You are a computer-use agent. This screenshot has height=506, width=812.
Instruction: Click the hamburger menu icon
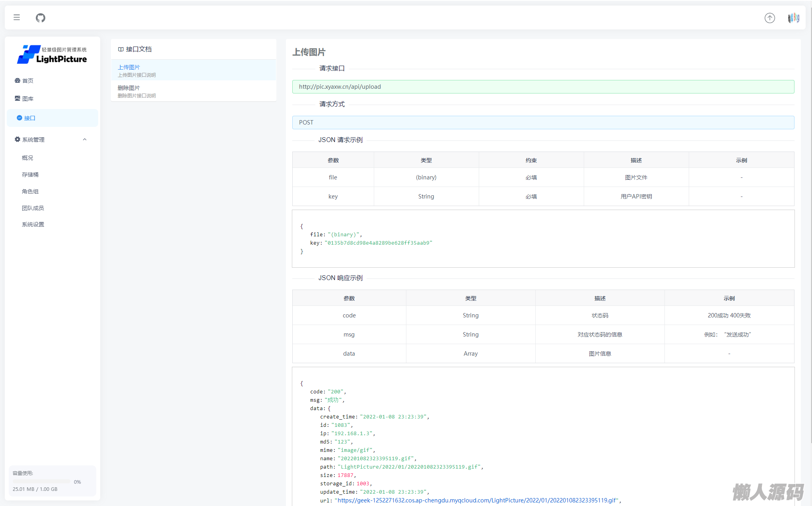(x=17, y=18)
